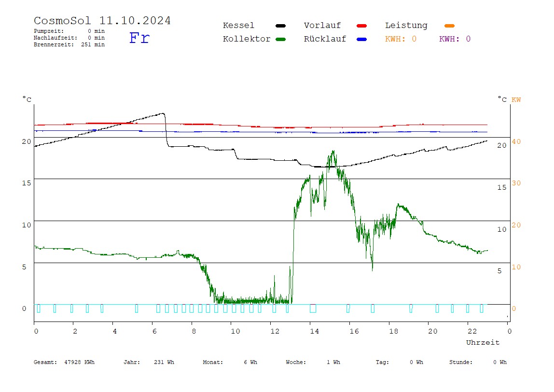Click the orange 10 KW axis tick
The image size is (554, 392).
point(516,267)
